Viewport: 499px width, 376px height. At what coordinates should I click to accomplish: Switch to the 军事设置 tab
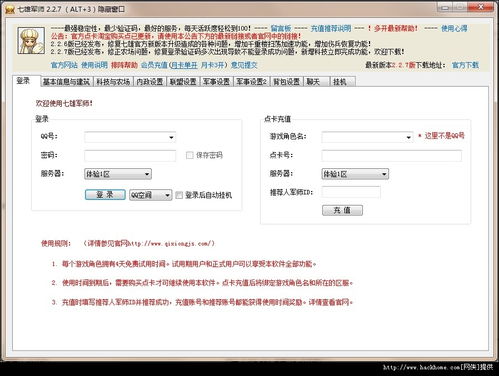pos(216,82)
